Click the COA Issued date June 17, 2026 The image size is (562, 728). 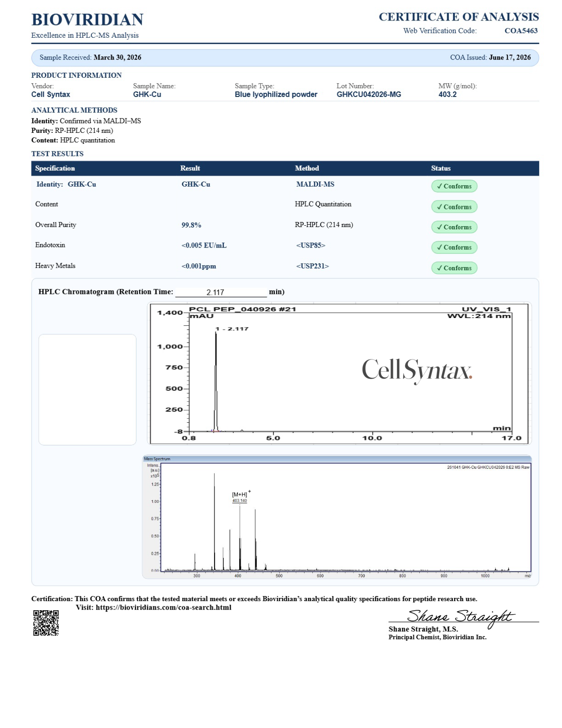tap(510, 57)
